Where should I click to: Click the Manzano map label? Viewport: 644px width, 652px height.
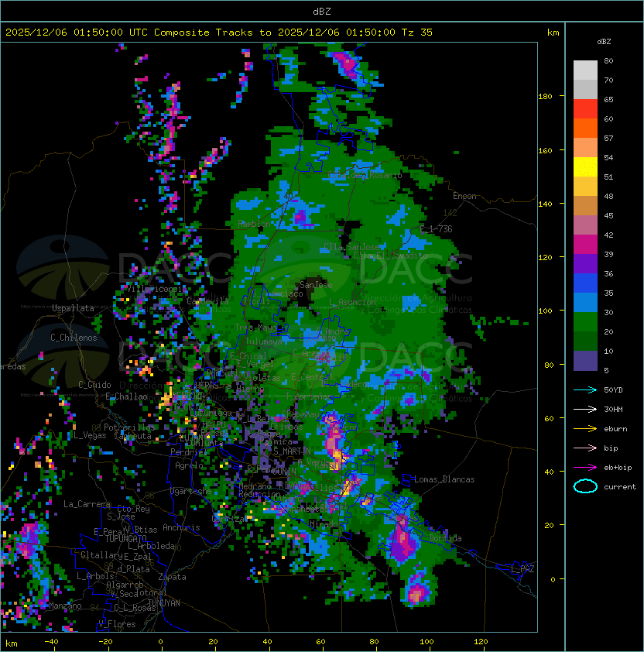[x=65, y=606]
